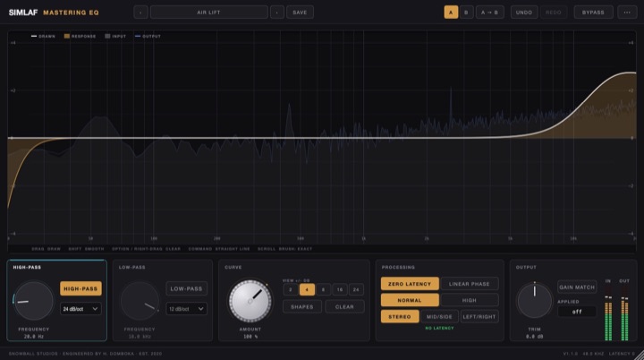Toggle the INPUT legend item
This screenshot has height=360, width=644.
[115, 36]
